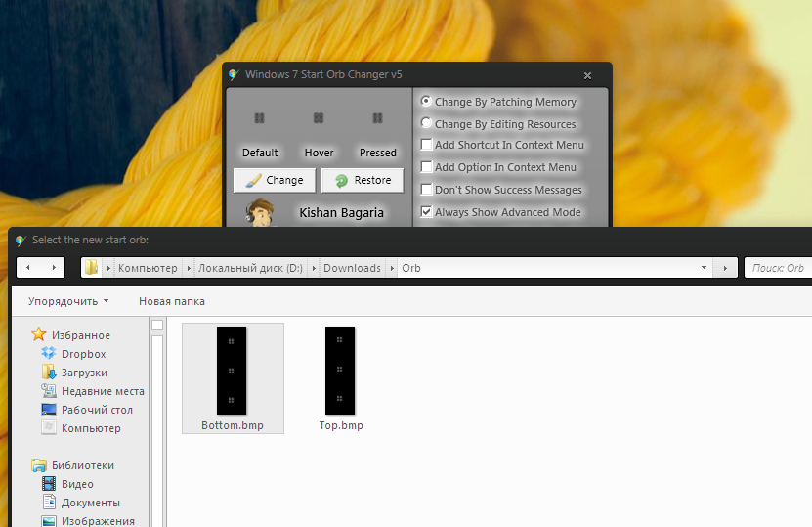
Task: Open Документы library in sidebar
Action: pyautogui.click(x=91, y=503)
